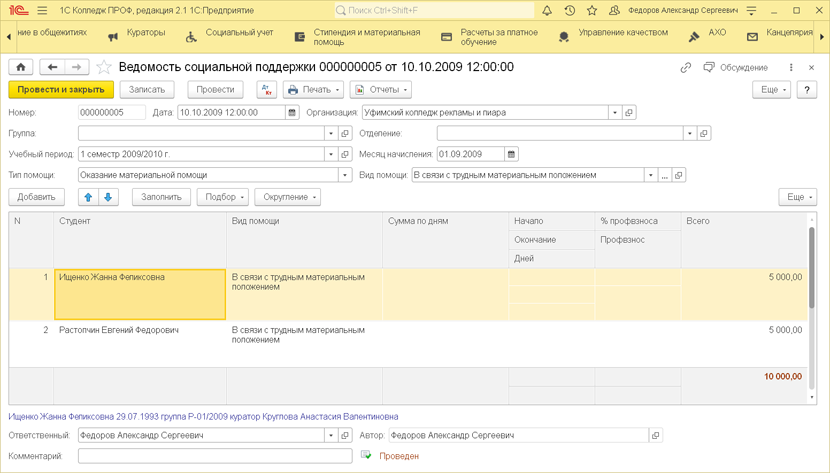
Task: Click the Заполнить button
Action: 161,197
